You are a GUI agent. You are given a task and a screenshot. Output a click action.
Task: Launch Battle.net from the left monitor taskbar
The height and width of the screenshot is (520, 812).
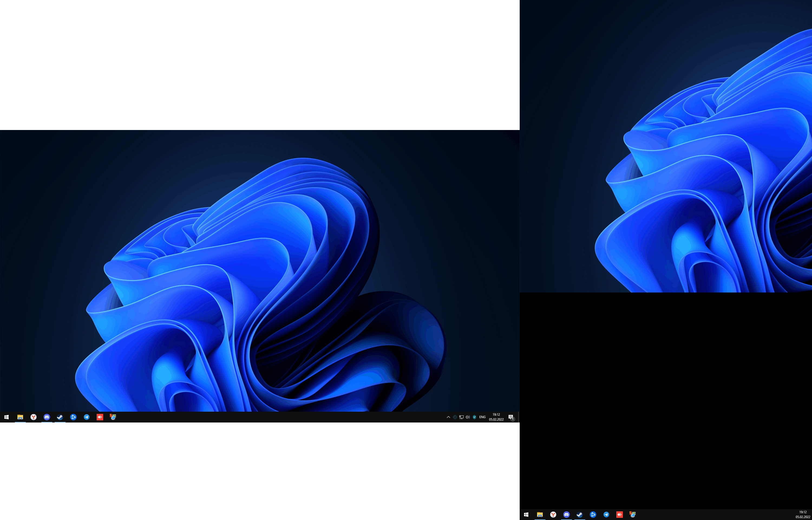(73, 417)
